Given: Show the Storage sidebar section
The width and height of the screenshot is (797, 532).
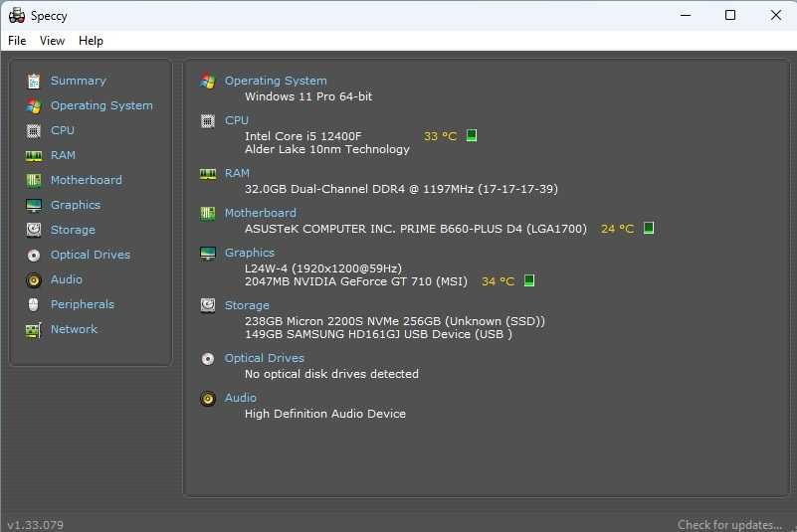Looking at the screenshot, I should click(73, 230).
